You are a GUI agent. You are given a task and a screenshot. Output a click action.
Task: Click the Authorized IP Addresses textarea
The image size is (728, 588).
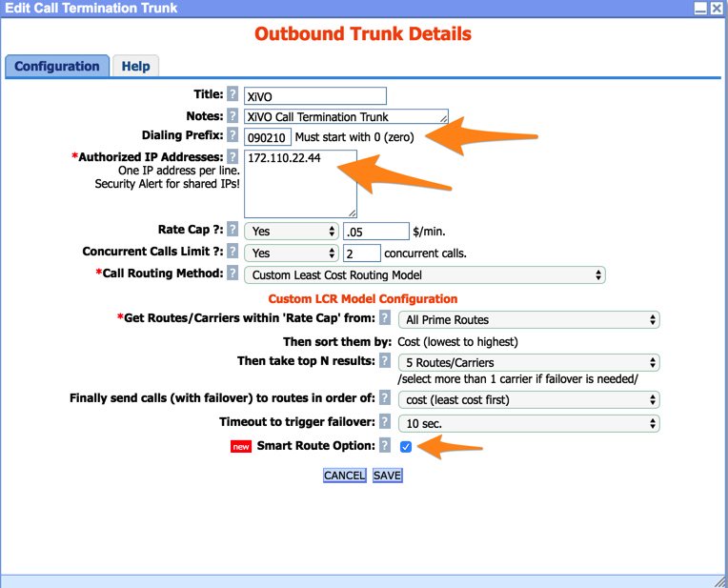coord(300,184)
